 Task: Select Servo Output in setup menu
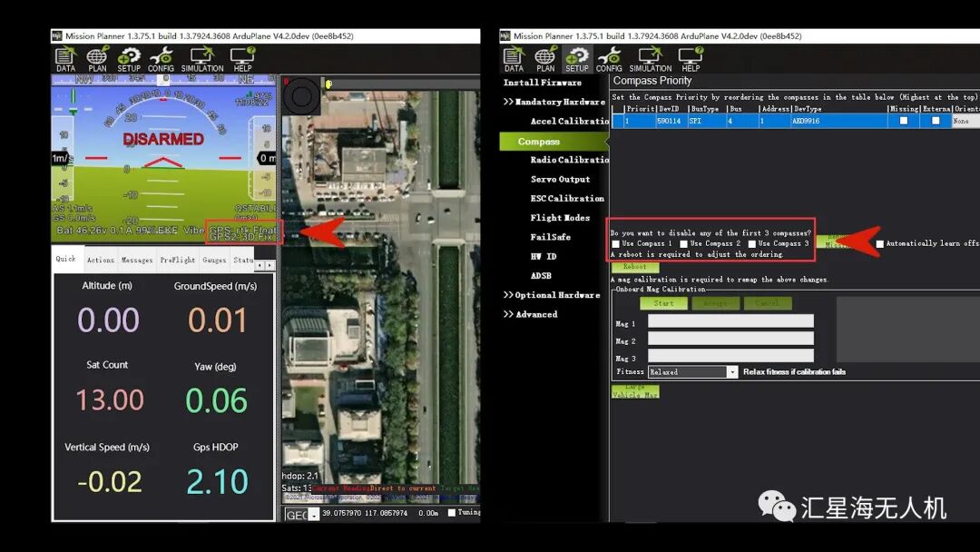[x=561, y=180]
